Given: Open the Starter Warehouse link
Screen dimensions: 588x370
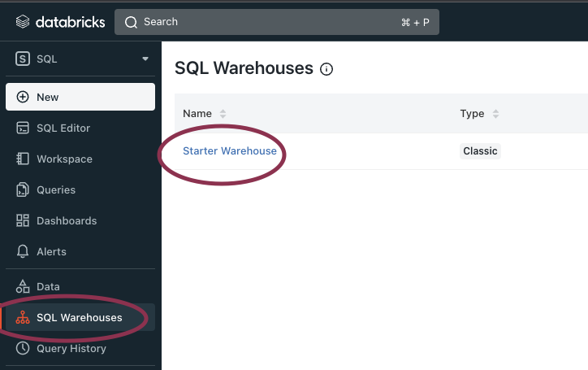Looking at the screenshot, I should (x=230, y=151).
